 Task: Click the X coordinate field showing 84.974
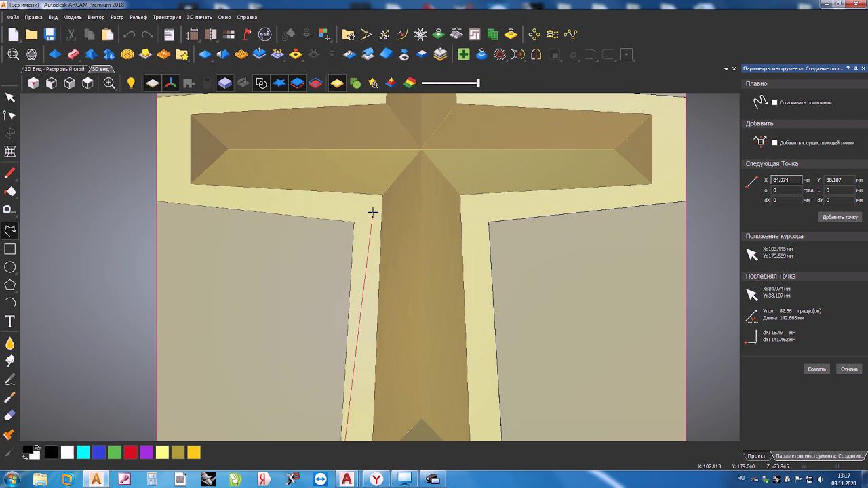click(787, 180)
